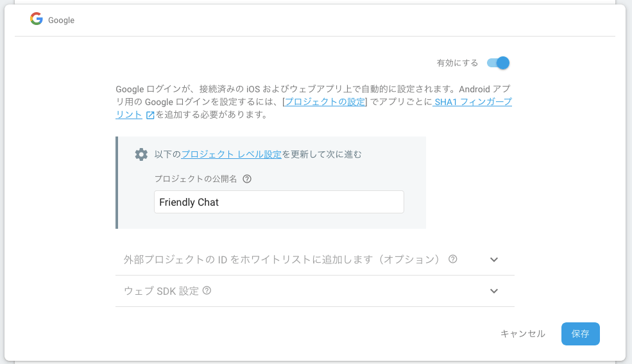Click the 保存 button
Viewport: 632px width, 364px height.
[x=581, y=334]
